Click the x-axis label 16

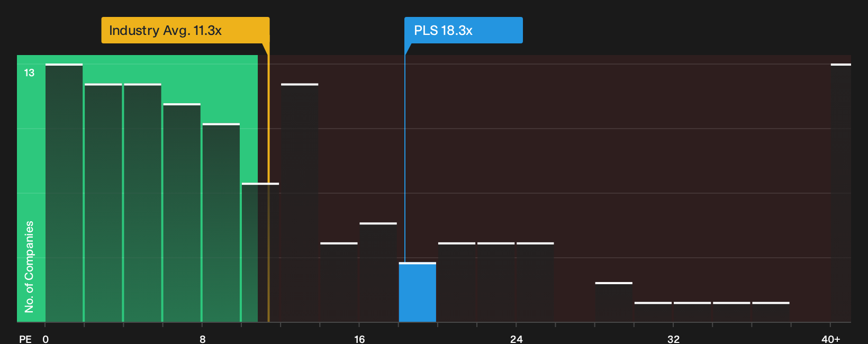(359, 339)
